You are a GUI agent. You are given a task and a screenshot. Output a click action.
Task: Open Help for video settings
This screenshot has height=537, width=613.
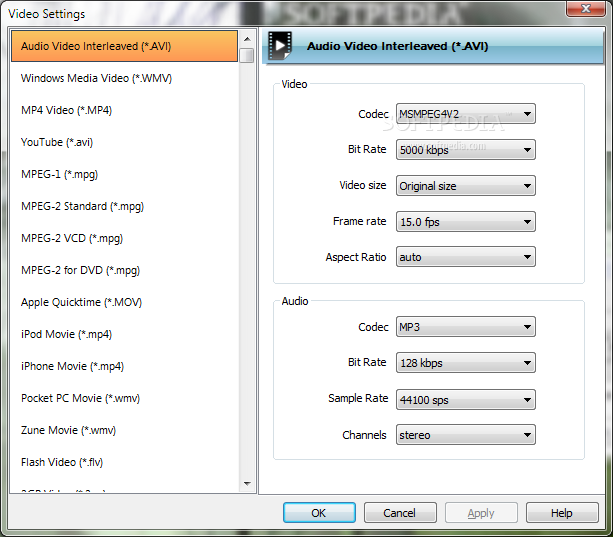pyautogui.click(x=562, y=513)
